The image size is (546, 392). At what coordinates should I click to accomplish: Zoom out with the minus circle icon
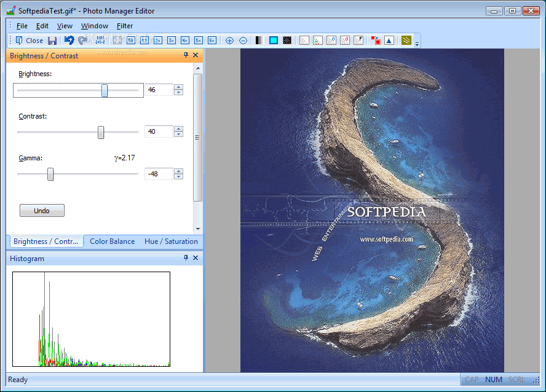coord(243,41)
